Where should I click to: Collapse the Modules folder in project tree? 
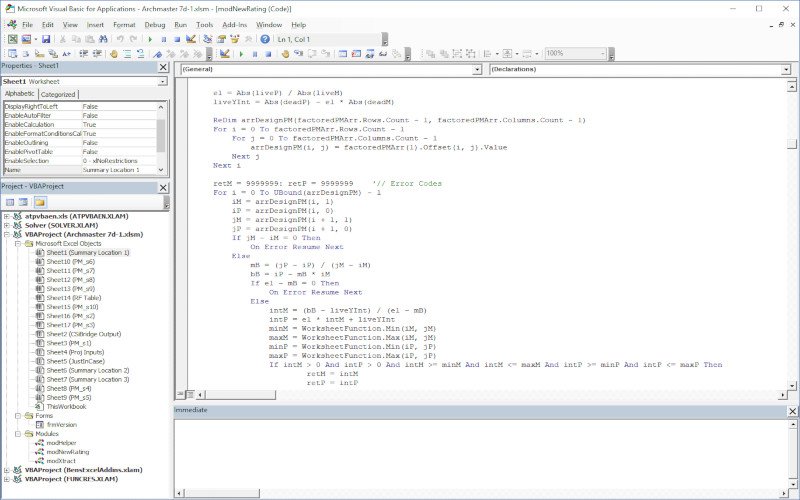19,433
